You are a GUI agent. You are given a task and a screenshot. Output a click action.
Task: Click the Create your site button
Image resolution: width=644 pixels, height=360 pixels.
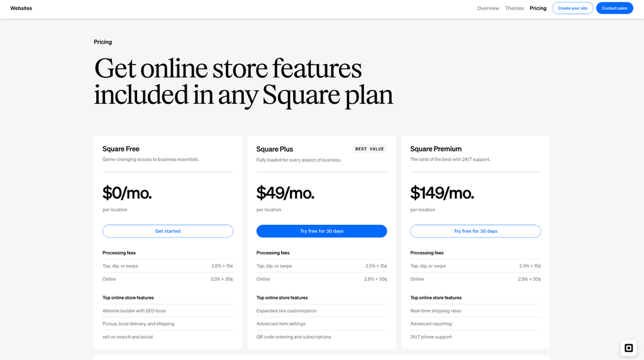click(x=572, y=8)
